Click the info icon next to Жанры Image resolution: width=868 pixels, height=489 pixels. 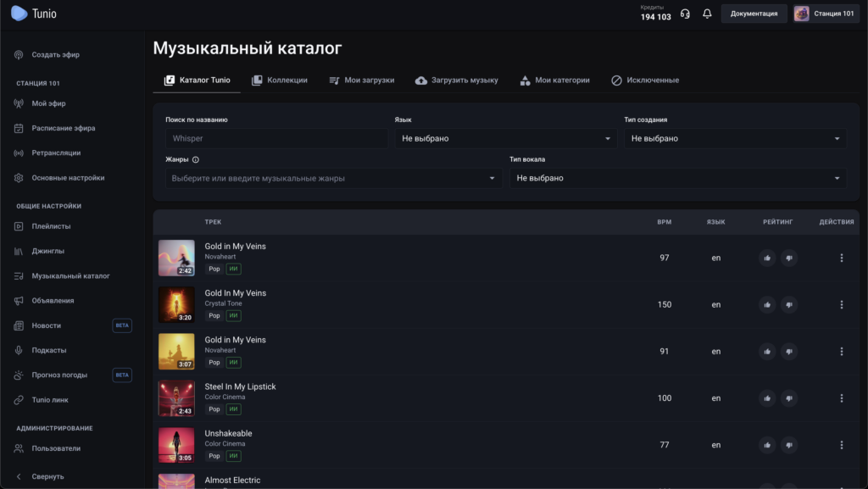coord(196,159)
